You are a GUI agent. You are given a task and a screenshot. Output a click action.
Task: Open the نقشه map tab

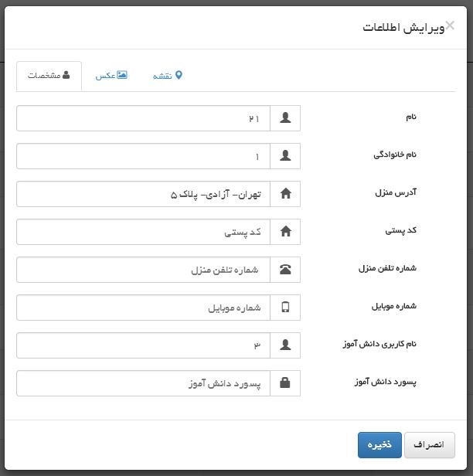tap(168, 76)
